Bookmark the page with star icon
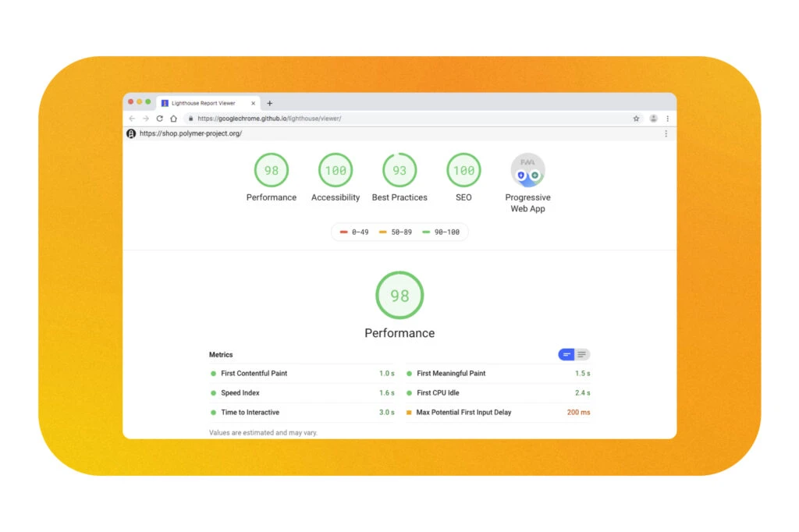 tap(637, 119)
